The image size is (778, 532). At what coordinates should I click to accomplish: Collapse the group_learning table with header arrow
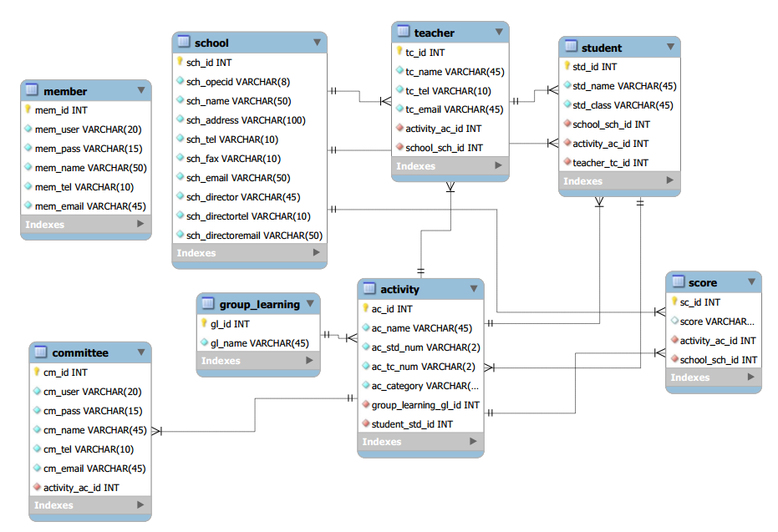click(x=310, y=303)
